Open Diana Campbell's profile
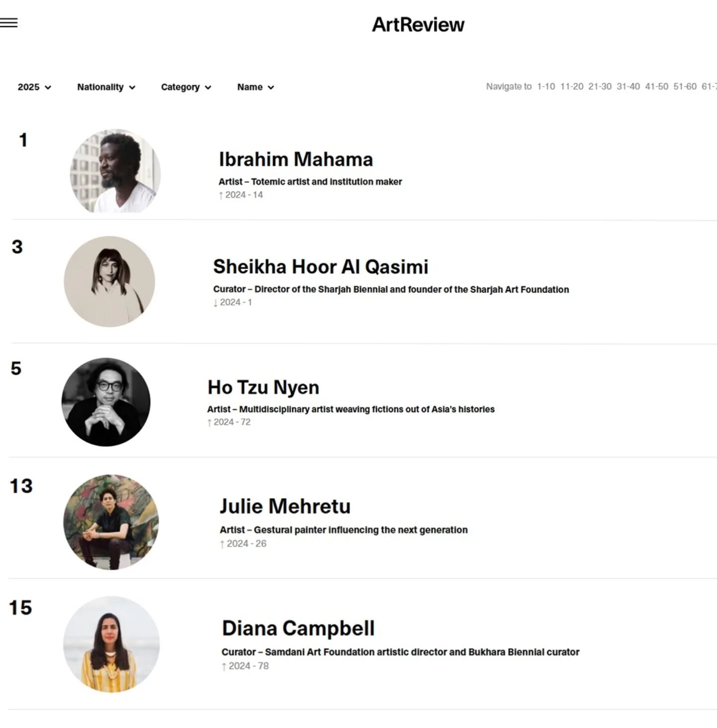The height and width of the screenshot is (728, 717). coord(298,628)
